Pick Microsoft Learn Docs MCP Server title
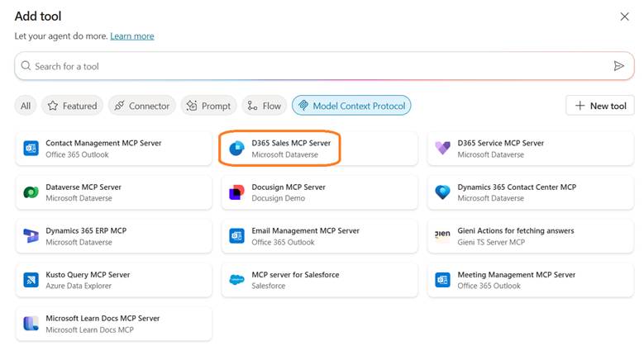Screen dimensions: 644x360 pyautogui.click(x=103, y=318)
